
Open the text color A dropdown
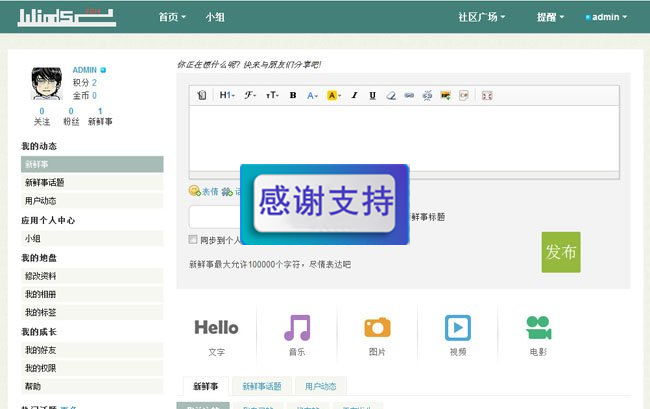point(312,95)
